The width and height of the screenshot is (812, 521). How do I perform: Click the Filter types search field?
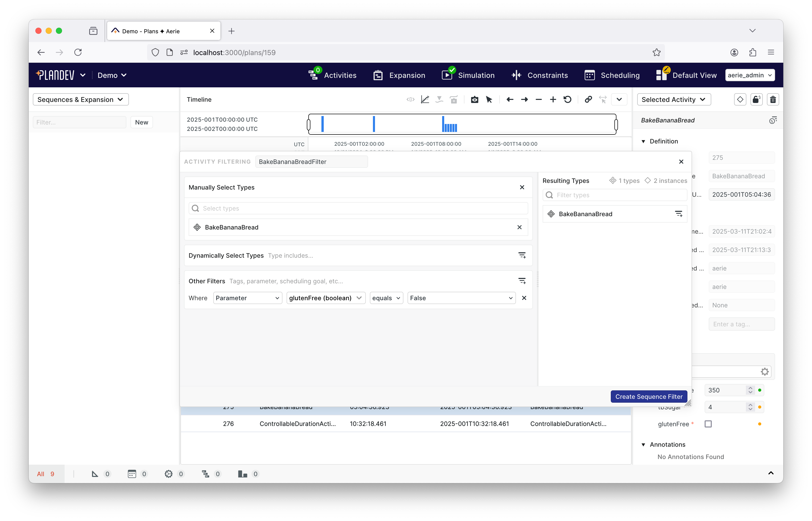[615, 195]
